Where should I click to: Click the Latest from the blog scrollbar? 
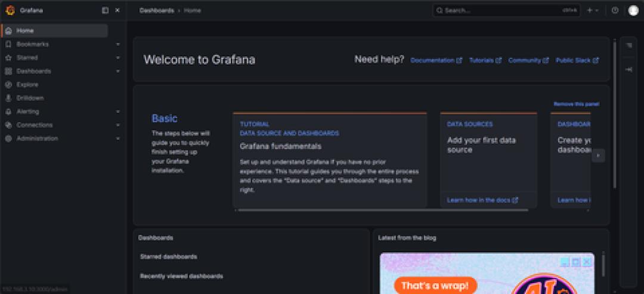point(603,265)
